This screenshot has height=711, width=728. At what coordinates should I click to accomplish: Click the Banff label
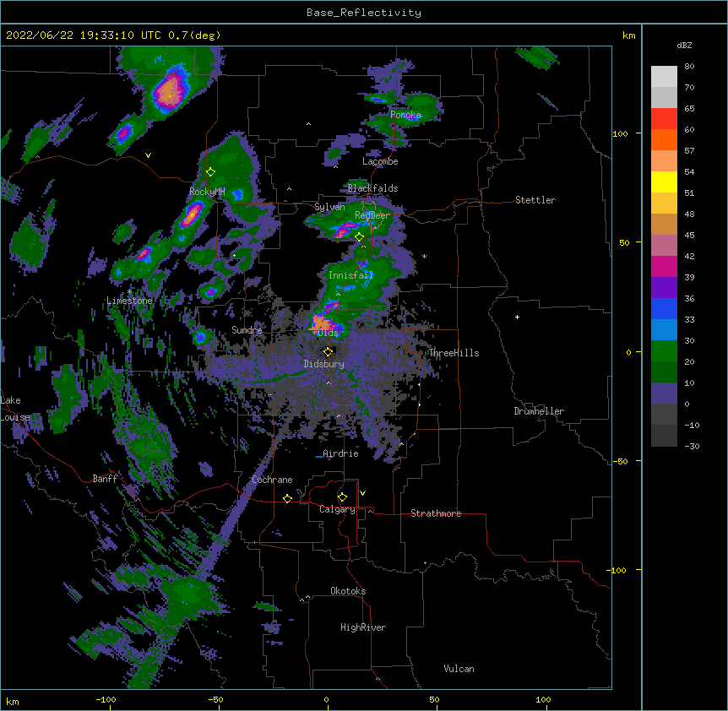click(x=105, y=479)
